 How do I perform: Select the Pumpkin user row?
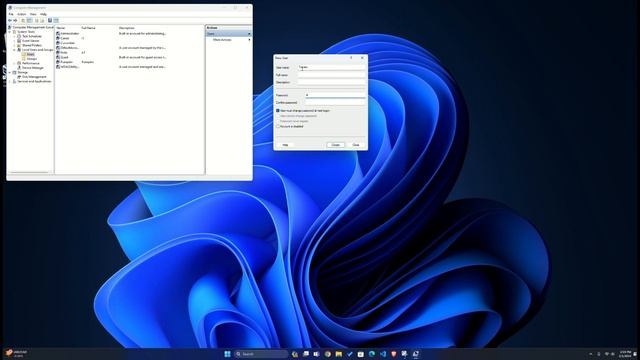pos(129,62)
